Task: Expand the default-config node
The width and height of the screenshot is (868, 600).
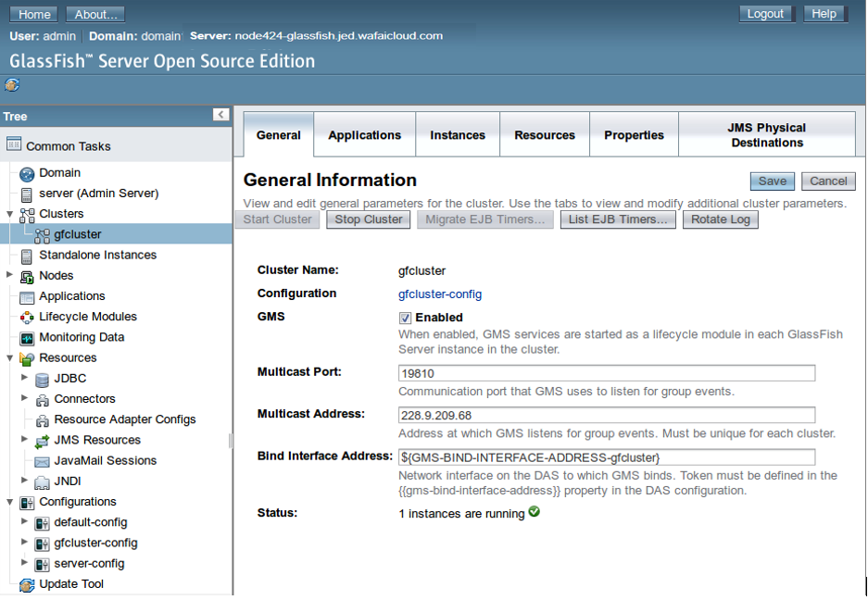Action: pyautogui.click(x=24, y=521)
